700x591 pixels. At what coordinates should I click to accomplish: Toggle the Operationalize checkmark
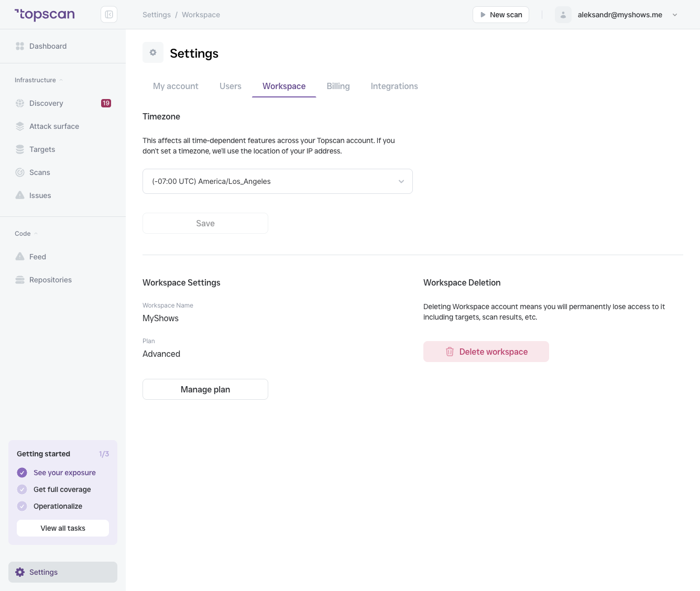click(x=22, y=506)
